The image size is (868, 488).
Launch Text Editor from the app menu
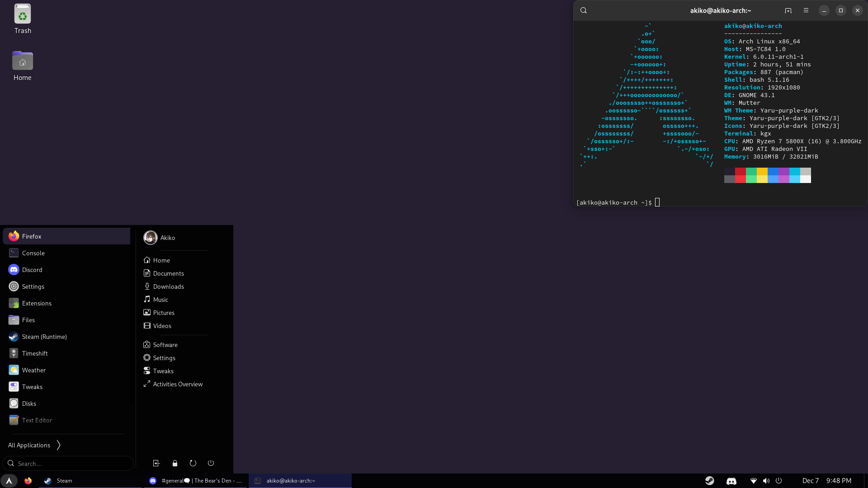(x=66, y=420)
